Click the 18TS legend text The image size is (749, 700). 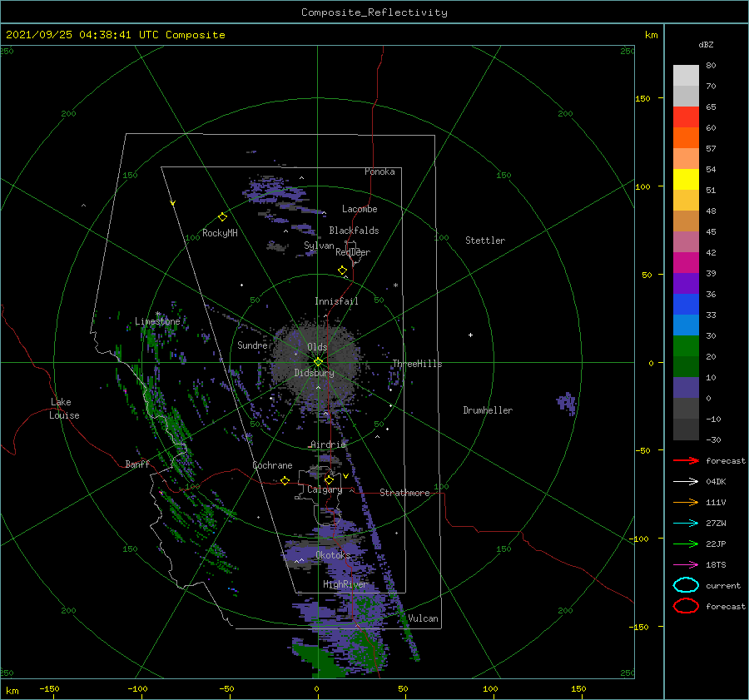(716, 565)
